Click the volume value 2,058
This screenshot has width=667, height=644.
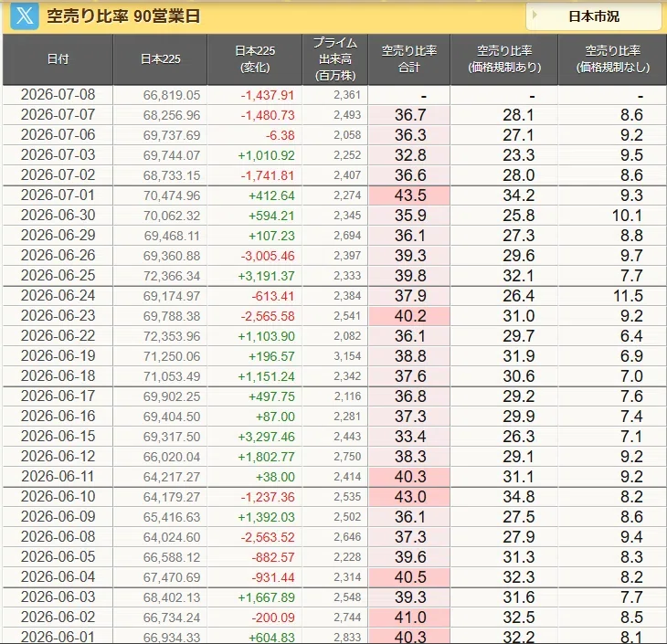(x=347, y=135)
